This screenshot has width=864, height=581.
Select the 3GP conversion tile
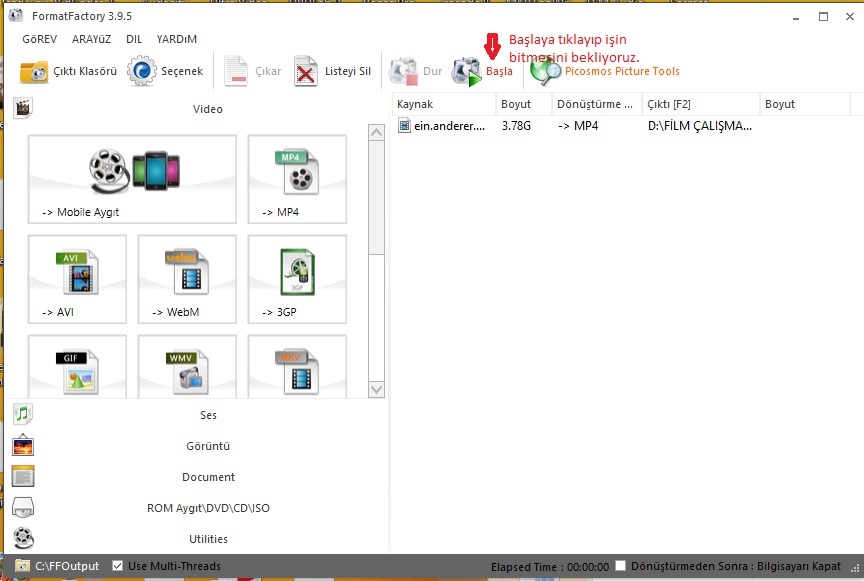[297, 279]
